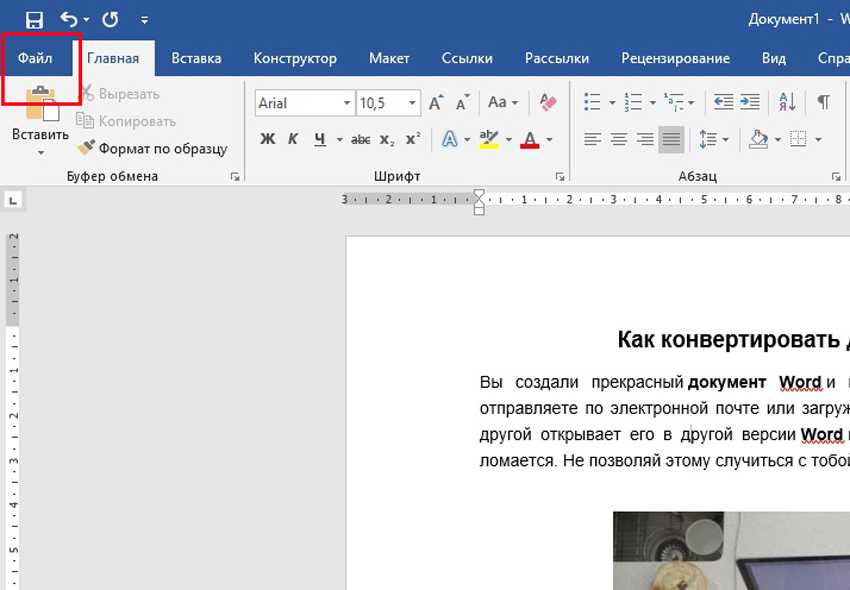Viewport: 850px width, 590px height.
Task: Align text left
Action: [593, 139]
